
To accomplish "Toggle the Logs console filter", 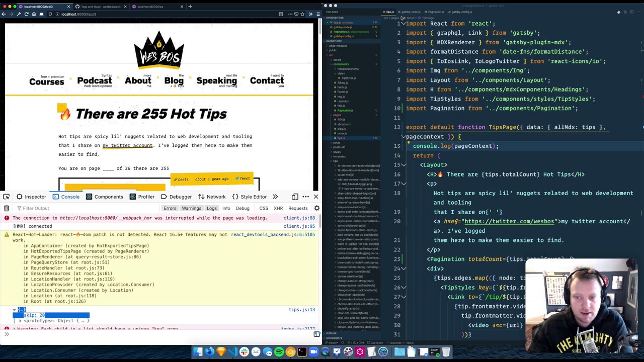I will click(x=212, y=208).
